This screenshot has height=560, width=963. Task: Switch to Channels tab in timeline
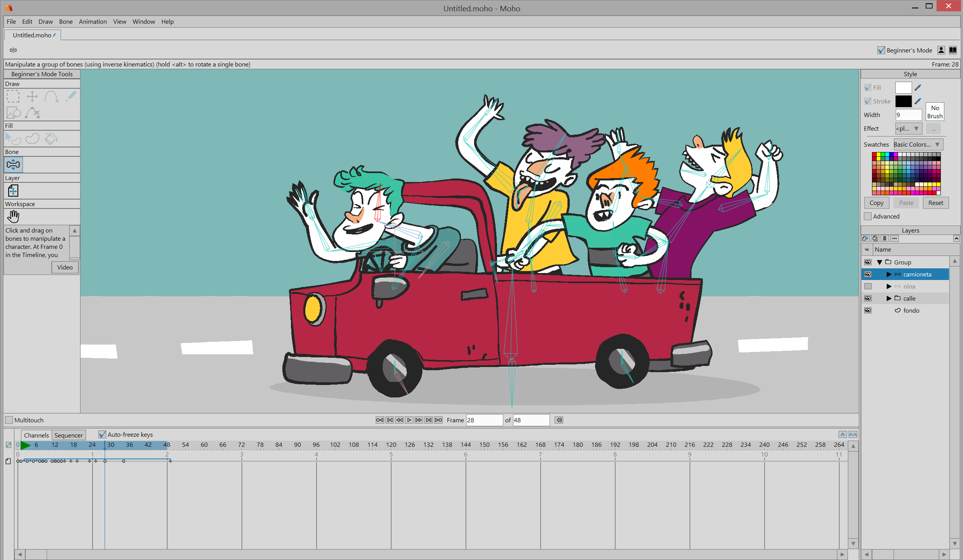coord(37,434)
